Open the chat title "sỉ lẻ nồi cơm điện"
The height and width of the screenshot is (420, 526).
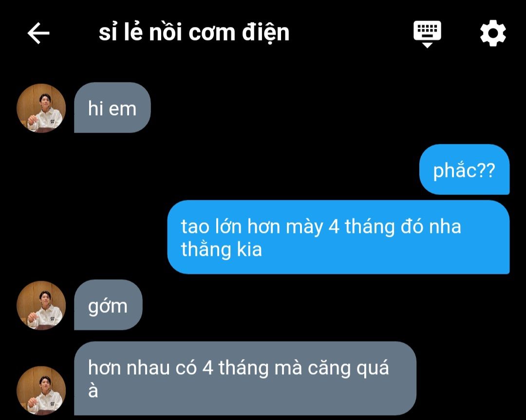point(194,33)
